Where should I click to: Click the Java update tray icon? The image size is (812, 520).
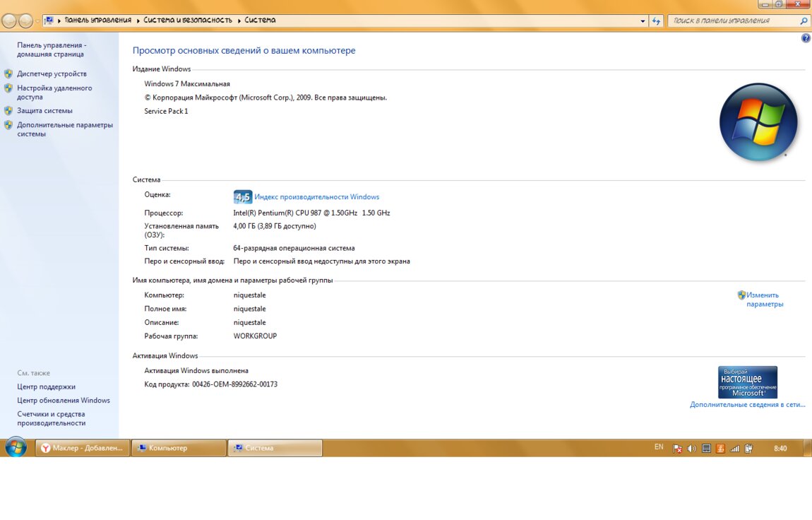coord(720,448)
